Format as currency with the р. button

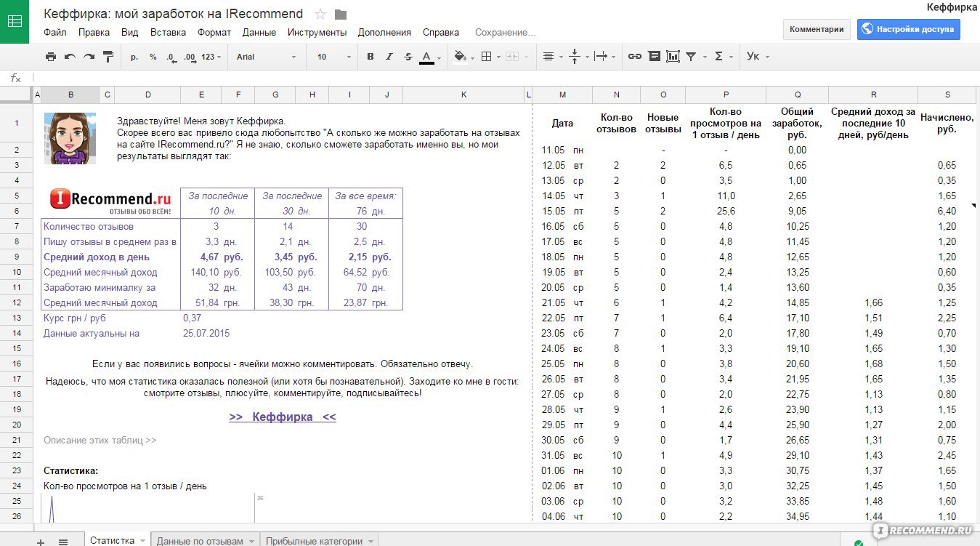pos(134,57)
